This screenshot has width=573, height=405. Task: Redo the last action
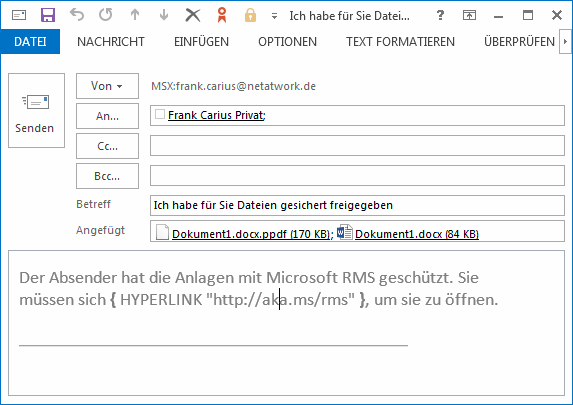[106, 15]
